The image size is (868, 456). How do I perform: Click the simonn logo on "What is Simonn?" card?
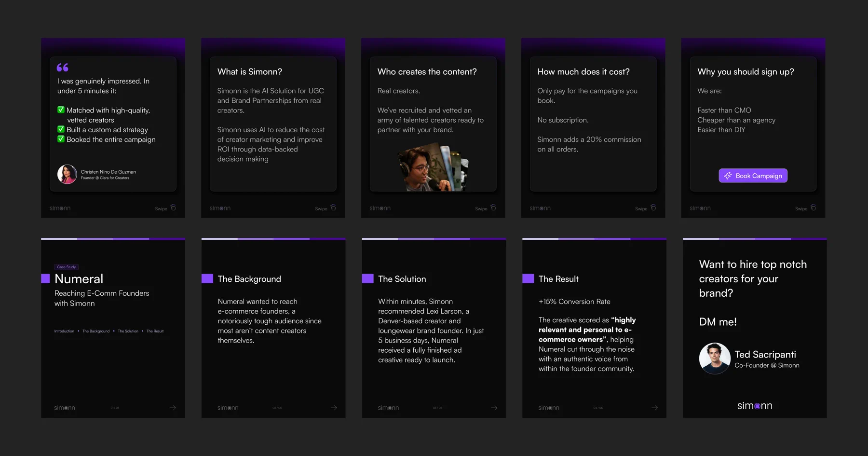220,208
